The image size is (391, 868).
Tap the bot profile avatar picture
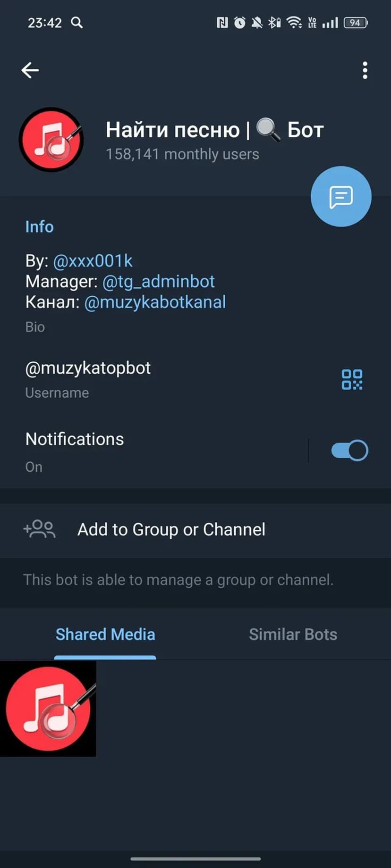tap(51, 140)
